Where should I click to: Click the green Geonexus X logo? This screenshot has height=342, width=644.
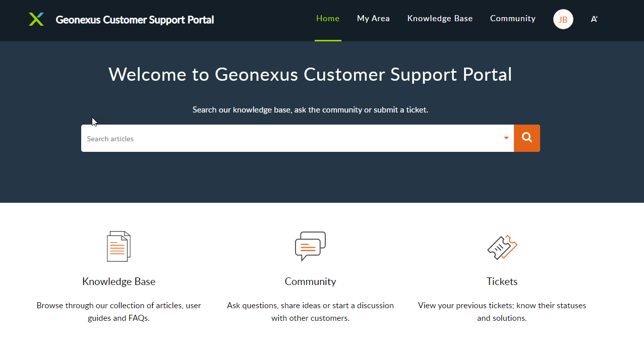click(36, 20)
